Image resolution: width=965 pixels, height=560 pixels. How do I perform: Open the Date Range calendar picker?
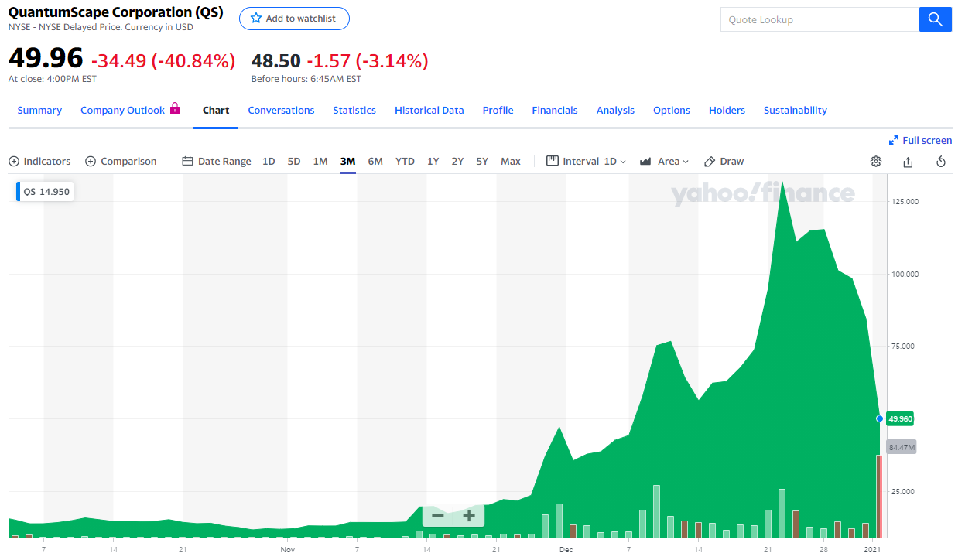pos(217,162)
